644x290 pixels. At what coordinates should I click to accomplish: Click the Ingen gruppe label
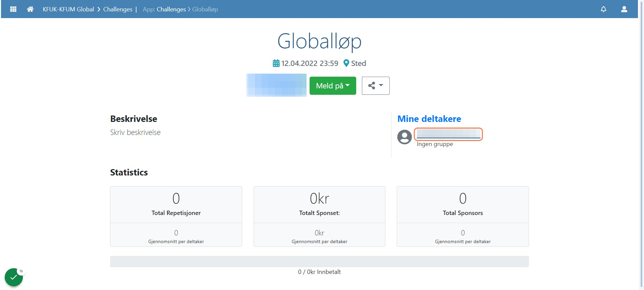point(435,144)
